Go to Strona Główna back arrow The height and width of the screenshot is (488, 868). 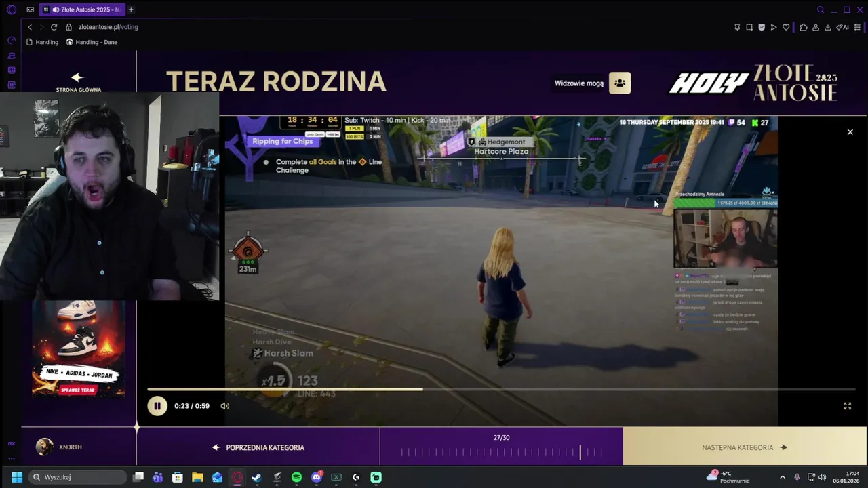78,82
